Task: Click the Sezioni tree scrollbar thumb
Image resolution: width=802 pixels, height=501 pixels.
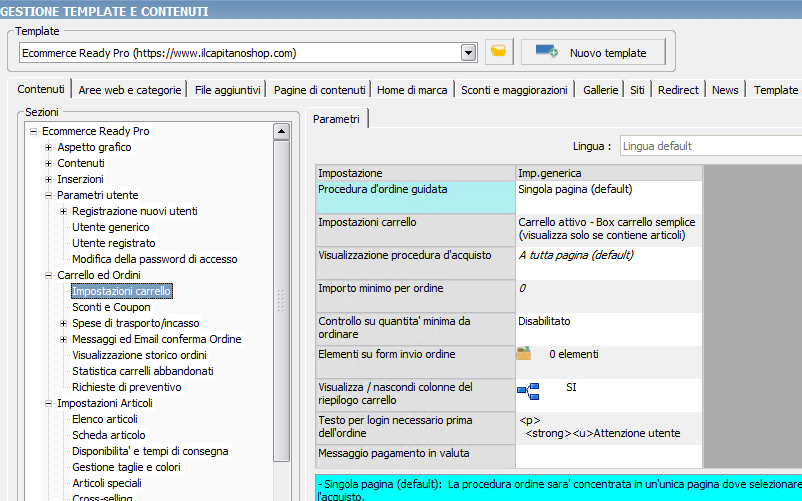Action: click(x=281, y=301)
